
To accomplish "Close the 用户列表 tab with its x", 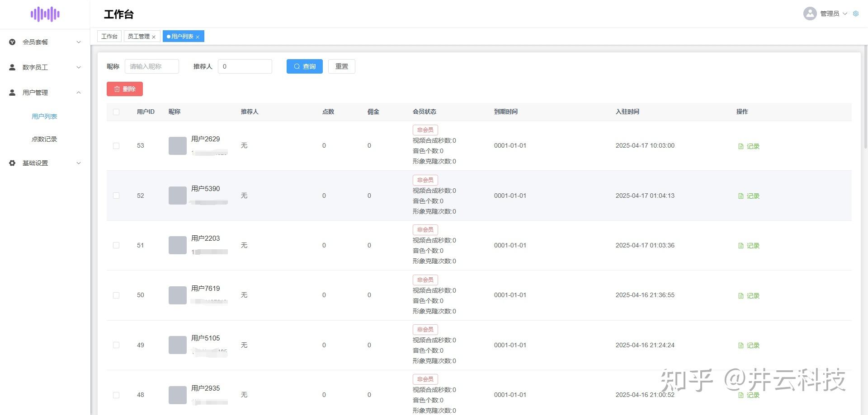I will point(198,37).
